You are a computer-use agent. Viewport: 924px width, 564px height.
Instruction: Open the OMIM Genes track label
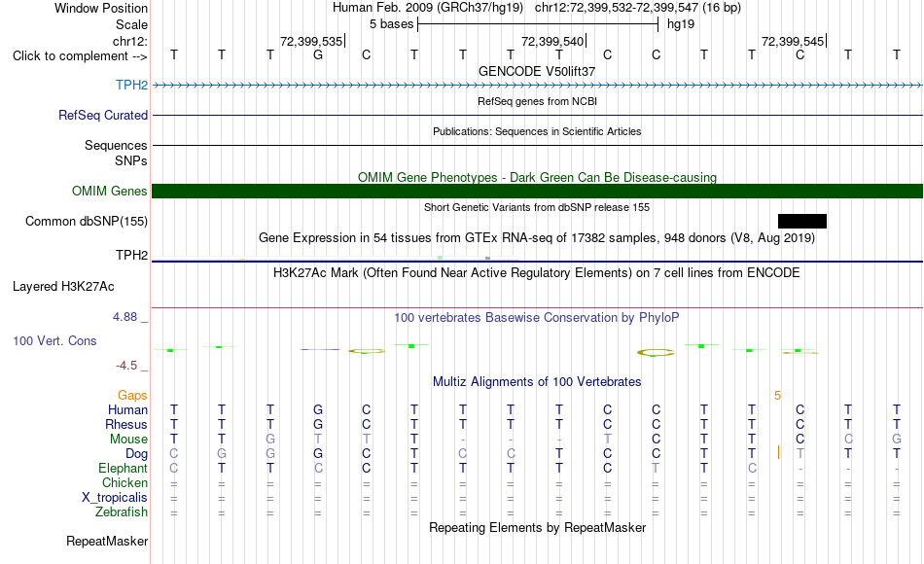tap(109, 191)
